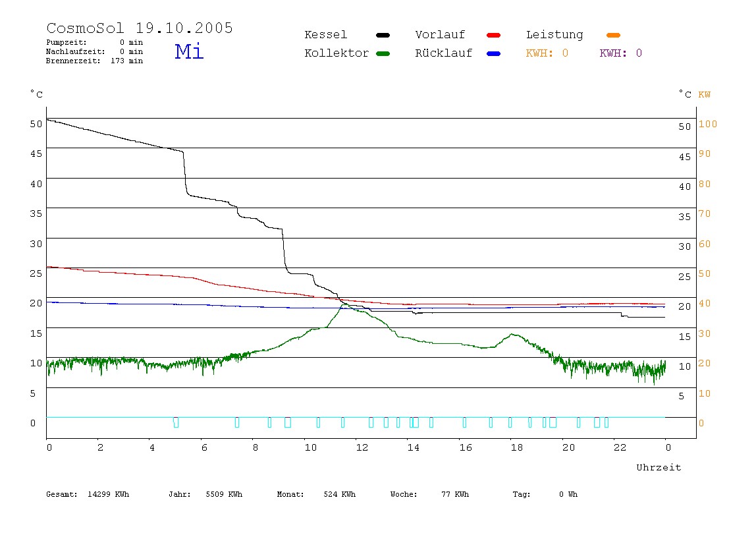
Task: Click the "Brennerzeit:" label
Action: click(x=73, y=61)
